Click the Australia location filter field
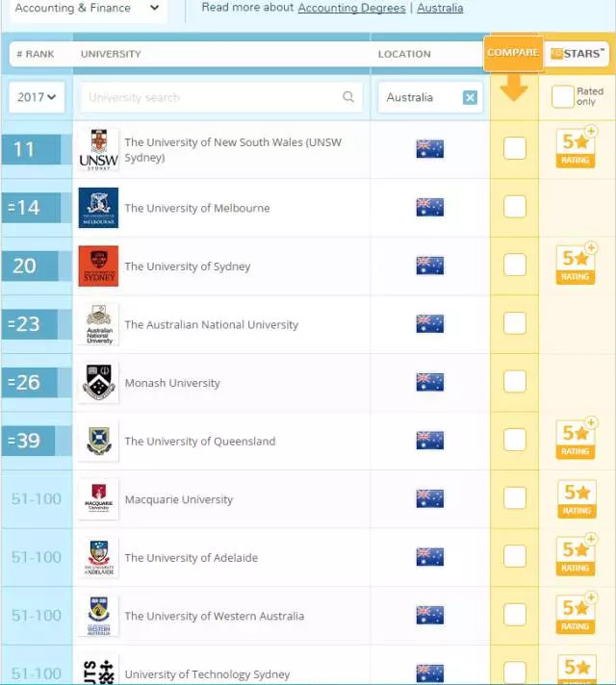 click(430, 97)
